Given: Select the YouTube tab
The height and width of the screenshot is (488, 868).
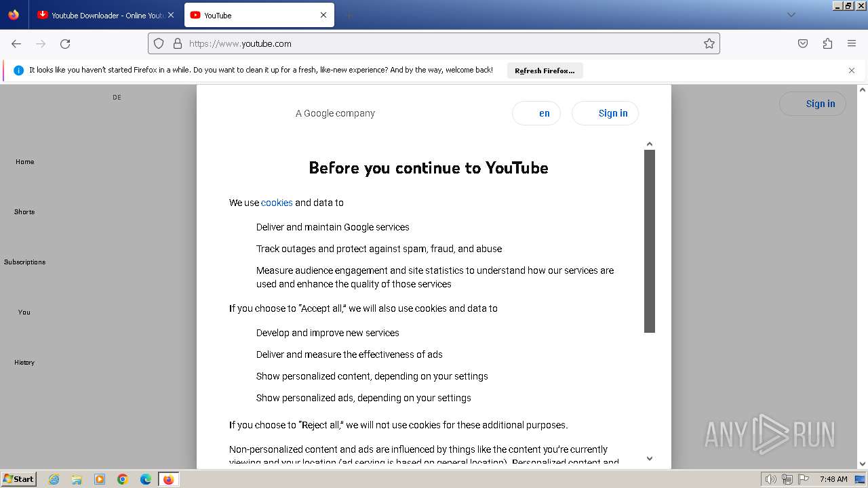Looking at the screenshot, I should [x=259, y=15].
